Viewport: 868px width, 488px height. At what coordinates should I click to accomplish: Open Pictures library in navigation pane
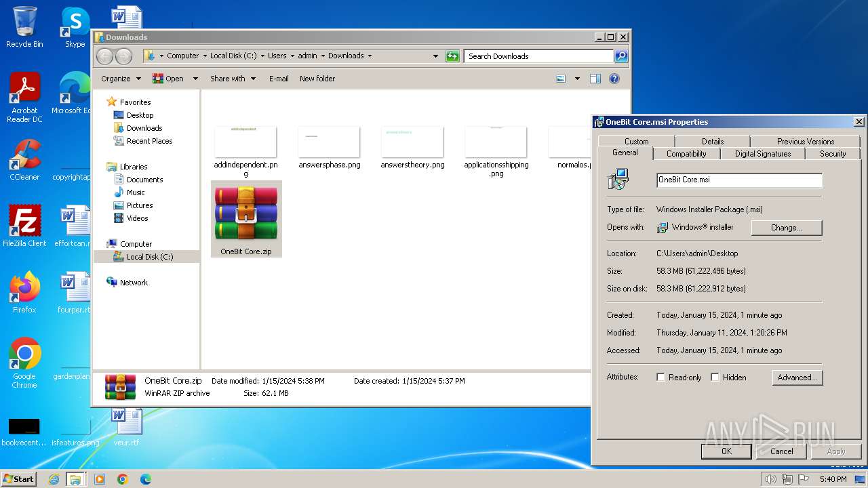coord(140,205)
